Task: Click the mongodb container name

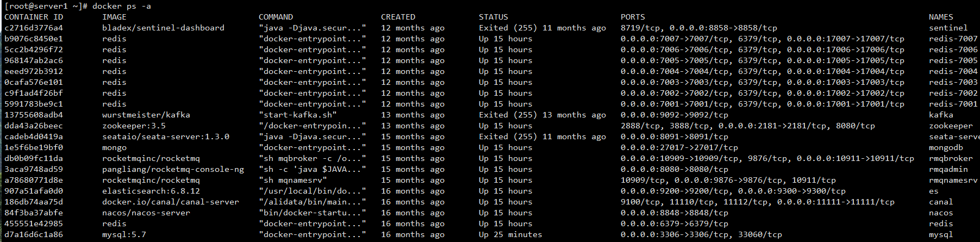Action: pyautogui.click(x=946, y=147)
